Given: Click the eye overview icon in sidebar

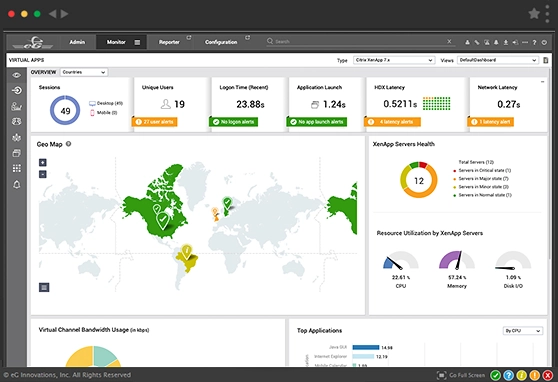Looking at the screenshot, I should (16, 75).
